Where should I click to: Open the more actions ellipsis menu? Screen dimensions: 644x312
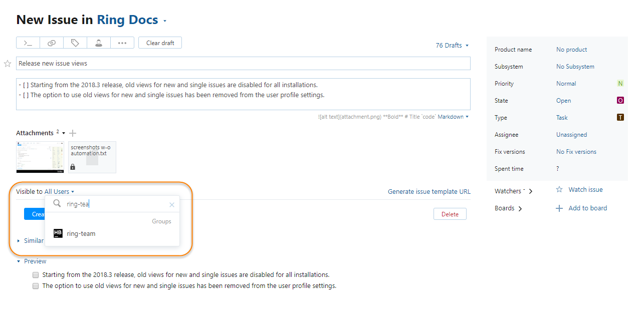[x=122, y=43]
